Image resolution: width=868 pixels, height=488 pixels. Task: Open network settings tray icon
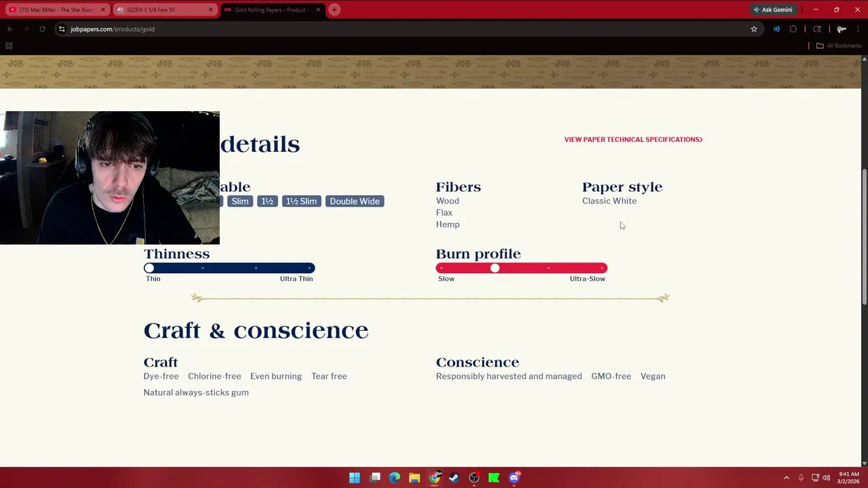(x=815, y=478)
